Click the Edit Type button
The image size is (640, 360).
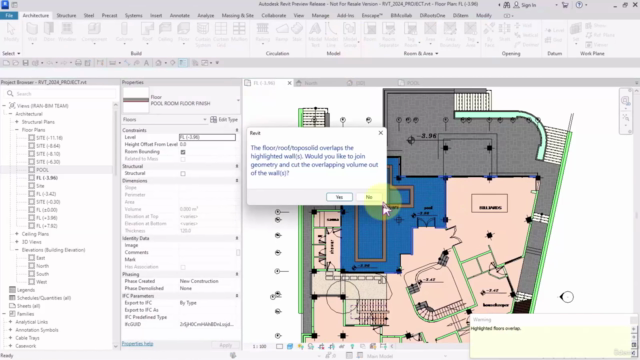pos(224,120)
